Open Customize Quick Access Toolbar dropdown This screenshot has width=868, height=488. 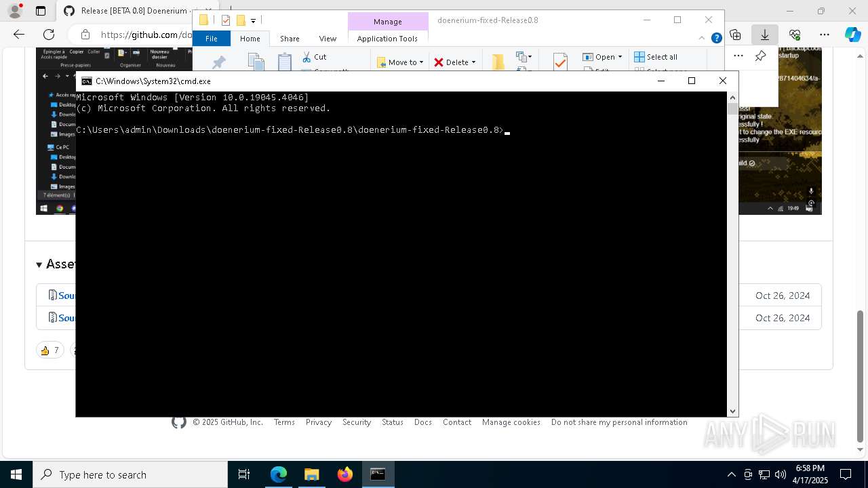253,21
